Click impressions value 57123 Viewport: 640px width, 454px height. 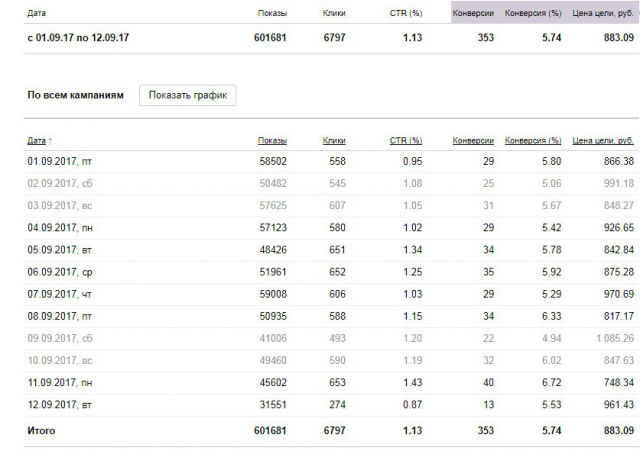(x=273, y=227)
